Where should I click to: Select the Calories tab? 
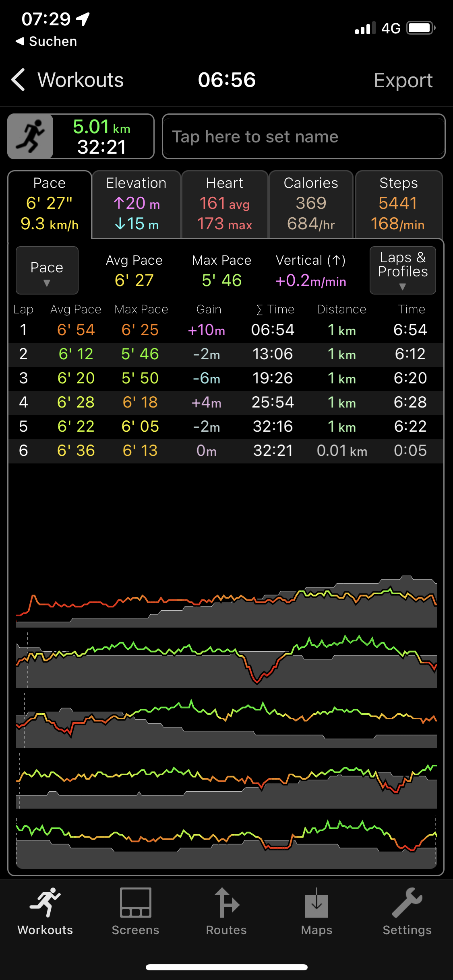[311, 204]
